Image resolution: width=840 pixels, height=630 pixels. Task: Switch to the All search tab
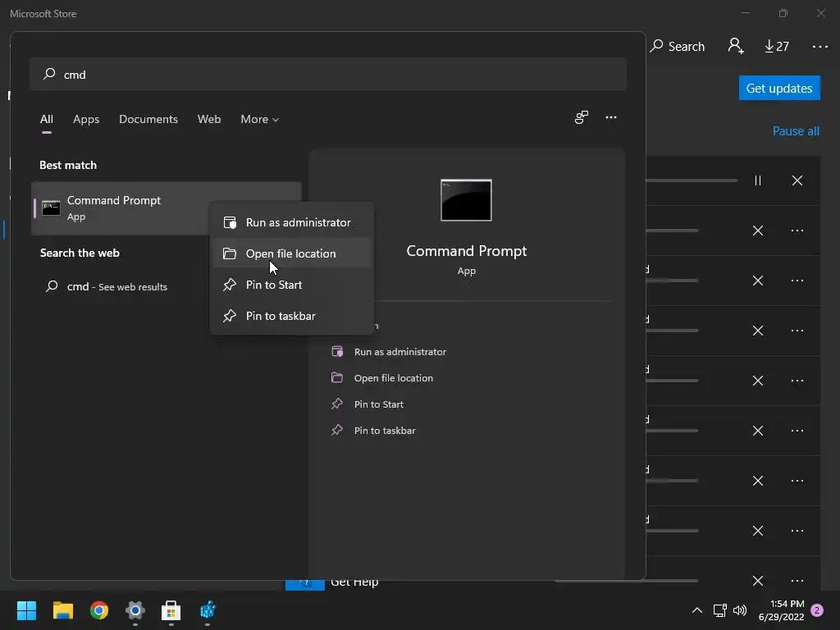coord(47,119)
